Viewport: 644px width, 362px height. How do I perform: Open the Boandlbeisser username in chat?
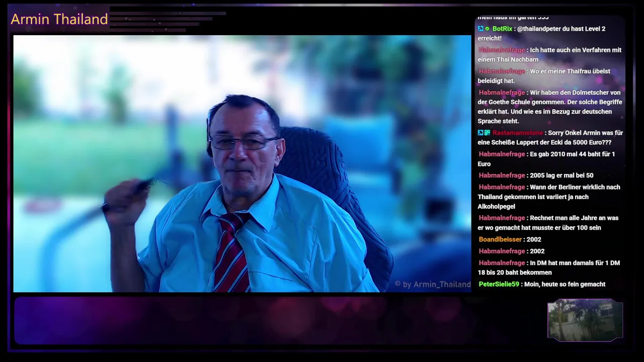click(x=501, y=239)
